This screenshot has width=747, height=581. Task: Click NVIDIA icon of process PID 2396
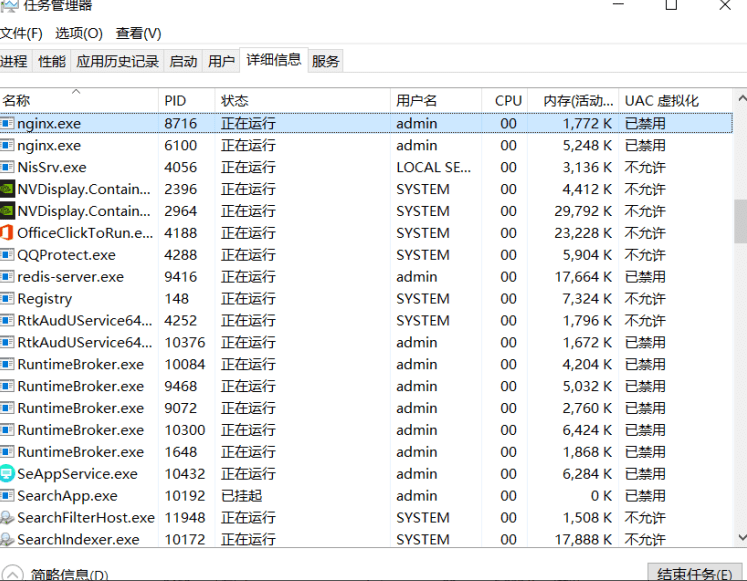pyautogui.click(x=8, y=189)
